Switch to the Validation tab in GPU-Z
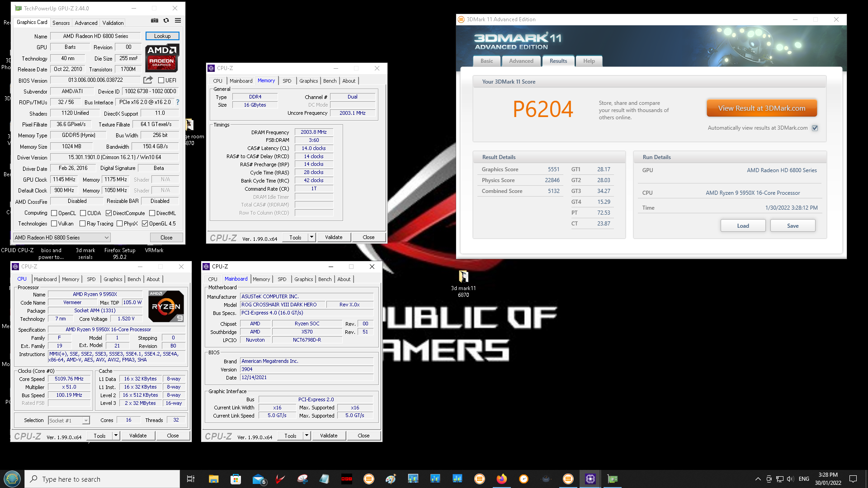The width and height of the screenshot is (868, 488). (113, 23)
